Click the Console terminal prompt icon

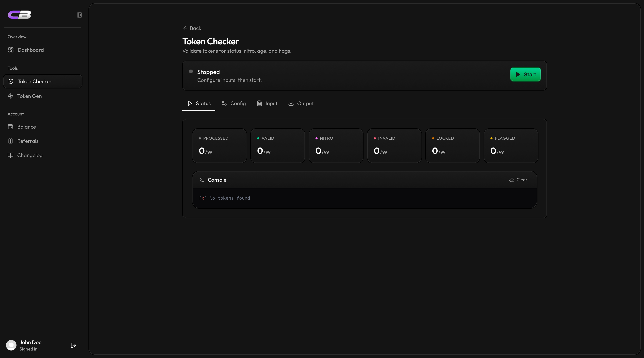tap(201, 180)
